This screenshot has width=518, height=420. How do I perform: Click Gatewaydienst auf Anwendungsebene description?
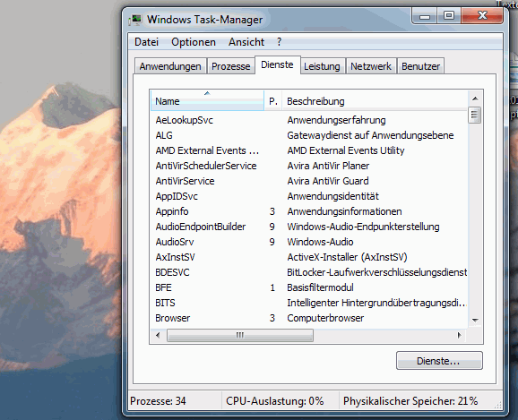coord(370,135)
